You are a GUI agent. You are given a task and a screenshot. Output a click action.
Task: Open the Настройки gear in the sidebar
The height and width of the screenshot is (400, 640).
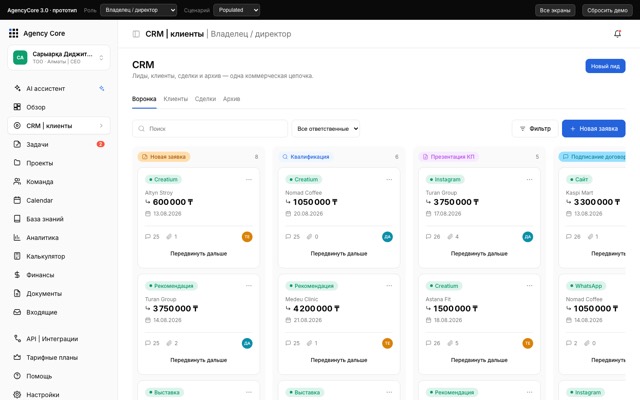click(17, 395)
